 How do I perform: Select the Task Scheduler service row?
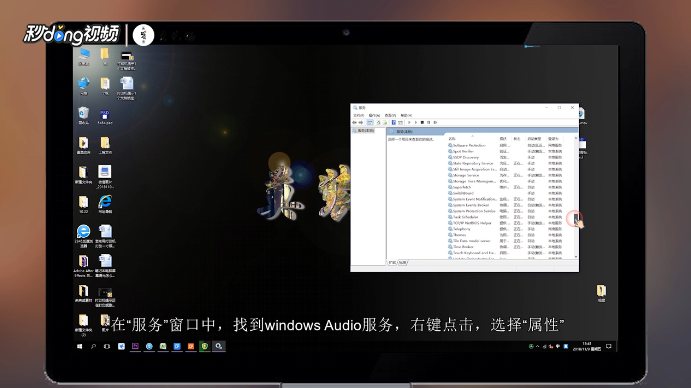click(505, 217)
